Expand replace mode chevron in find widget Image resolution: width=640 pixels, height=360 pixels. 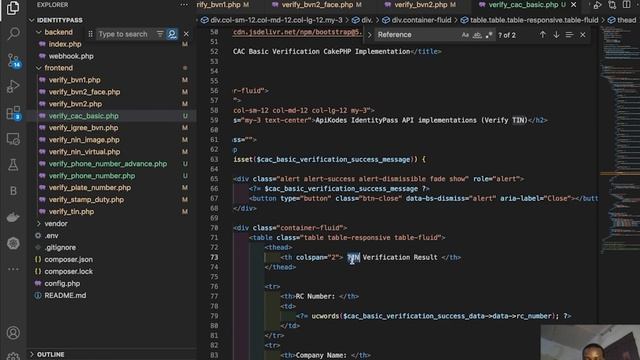click(369, 35)
